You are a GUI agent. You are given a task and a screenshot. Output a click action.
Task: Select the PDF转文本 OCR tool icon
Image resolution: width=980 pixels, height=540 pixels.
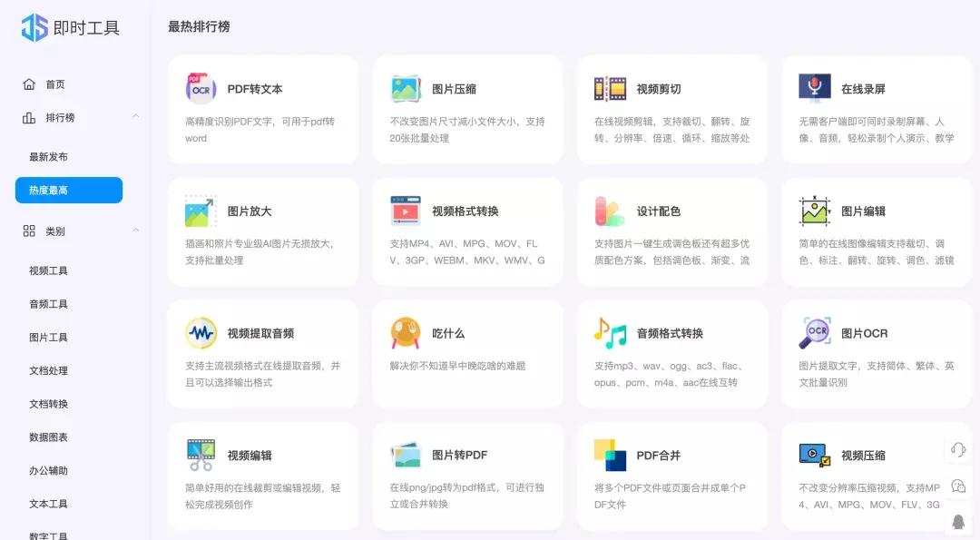coord(200,89)
